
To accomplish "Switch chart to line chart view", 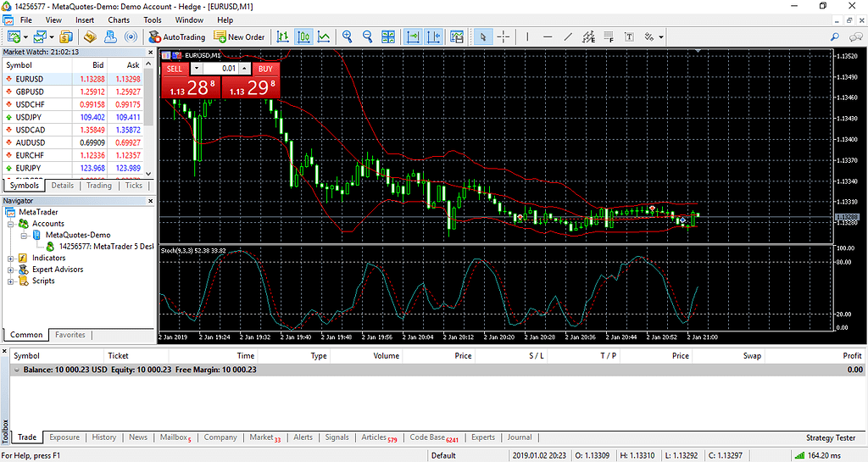I will tap(324, 37).
